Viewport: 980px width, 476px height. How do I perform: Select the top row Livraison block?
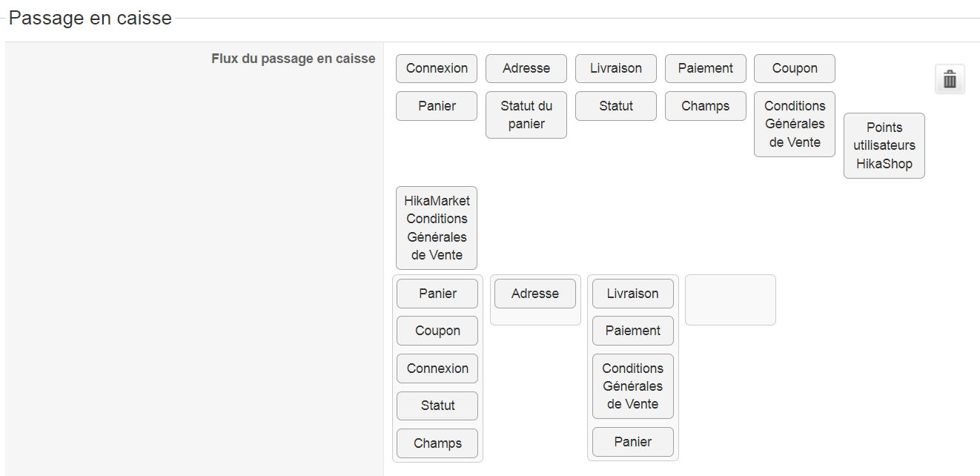coord(616,68)
